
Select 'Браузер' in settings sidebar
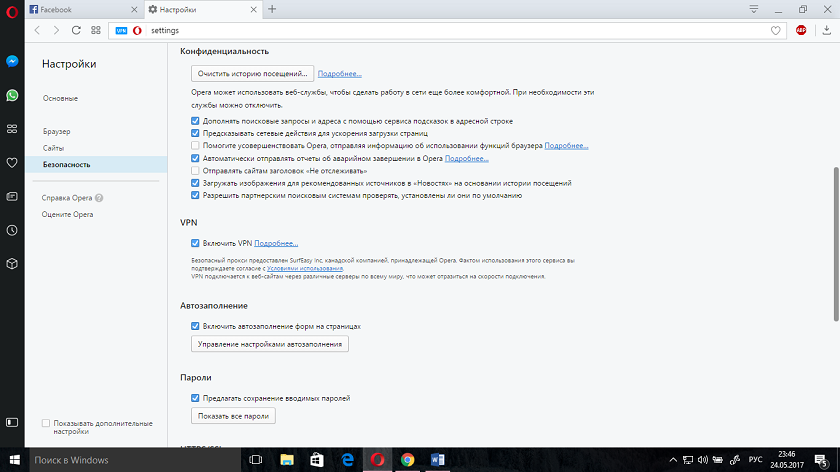[57, 132]
